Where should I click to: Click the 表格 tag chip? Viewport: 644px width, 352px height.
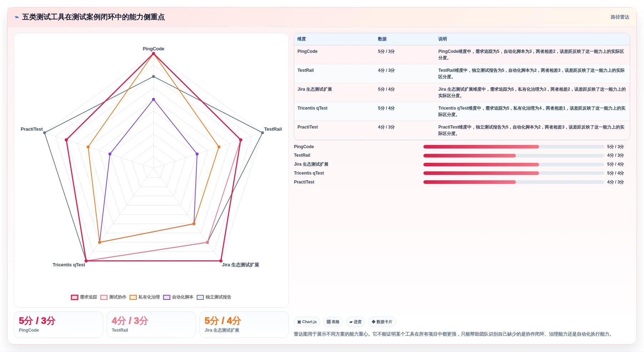tap(333, 322)
